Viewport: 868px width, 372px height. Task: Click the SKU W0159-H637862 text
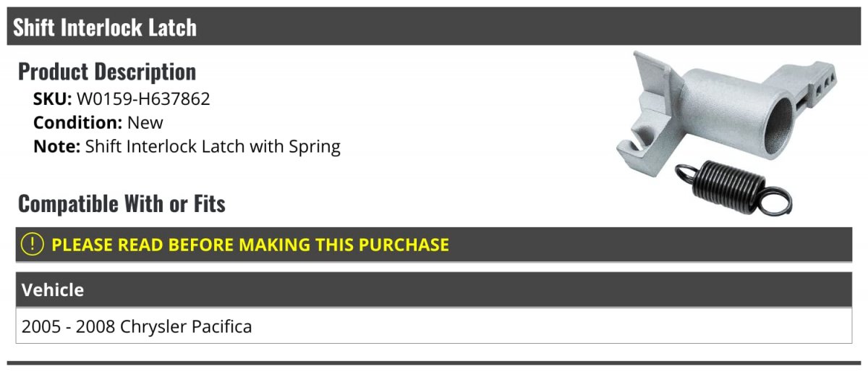(122, 98)
